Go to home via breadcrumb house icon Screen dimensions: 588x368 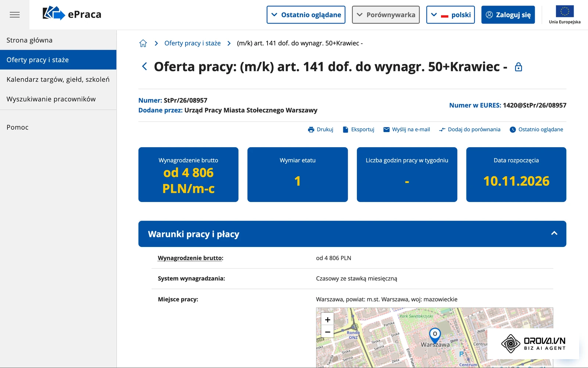[x=143, y=43]
